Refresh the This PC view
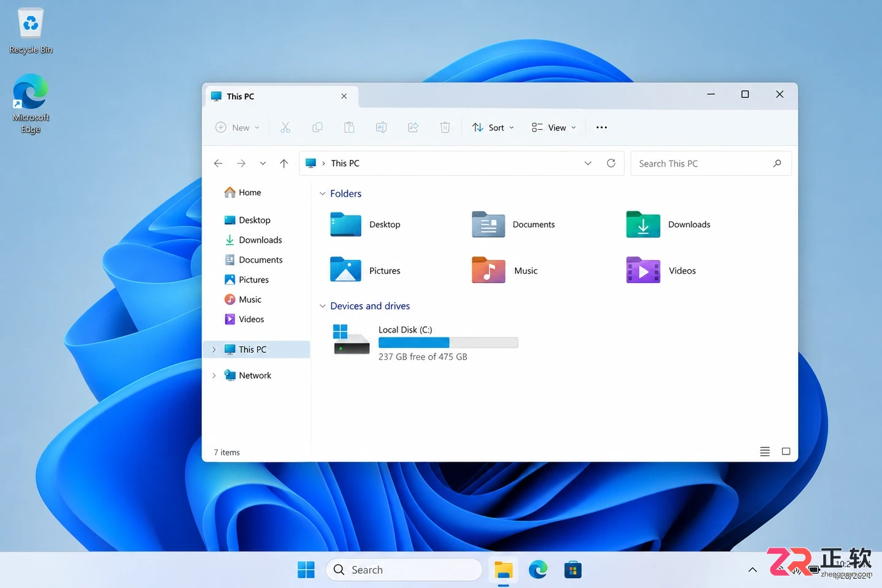This screenshot has height=588, width=882. pos(611,163)
